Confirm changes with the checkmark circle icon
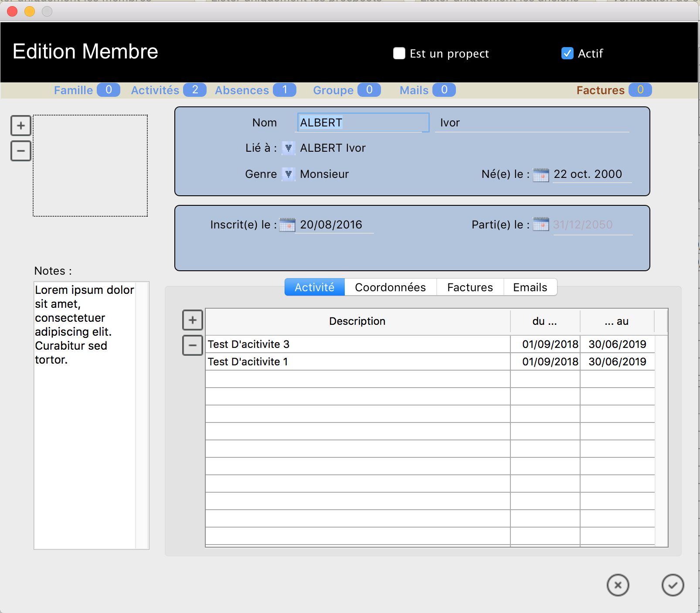Viewport: 700px width, 613px height. [x=673, y=585]
